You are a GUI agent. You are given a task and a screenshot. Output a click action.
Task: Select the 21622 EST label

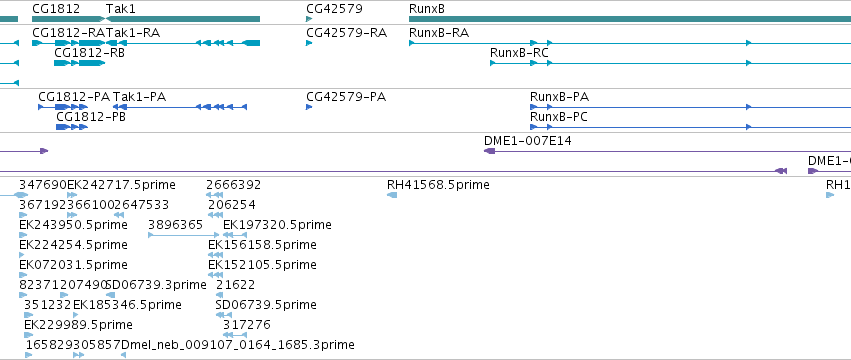click(x=236, y=285)
